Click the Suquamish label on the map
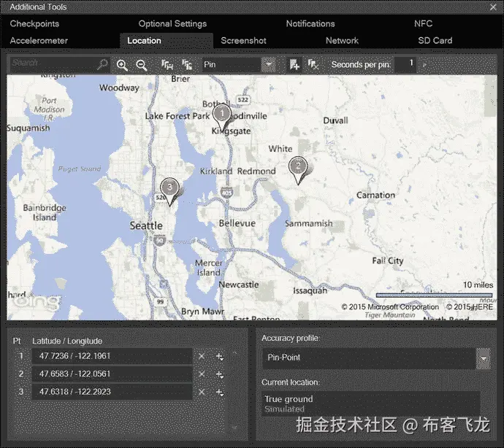Screen dimensions: 504x448 pos(28,128)
